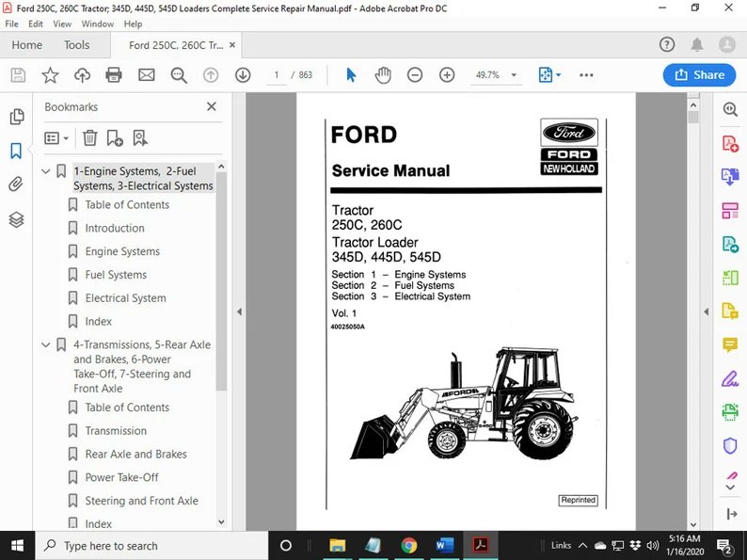Click the upload to cloud icon
Viewport: 747px width, 560px height.
point(82,75)
